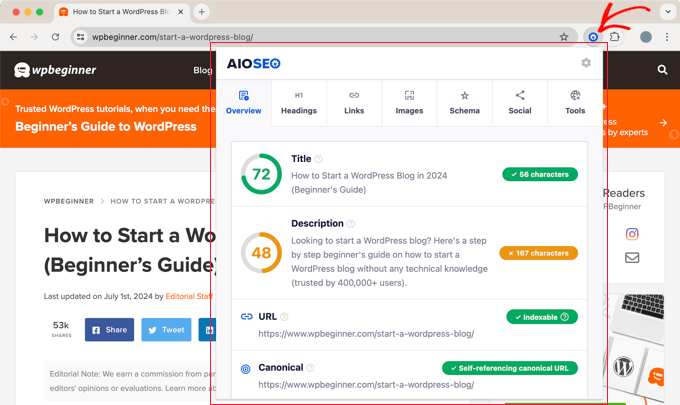Image resolution: width=680 pixels, height=405 pixels.
Task: Bookmark this page with the star icon
Action: pyautogui.click(x=563, y=37)
